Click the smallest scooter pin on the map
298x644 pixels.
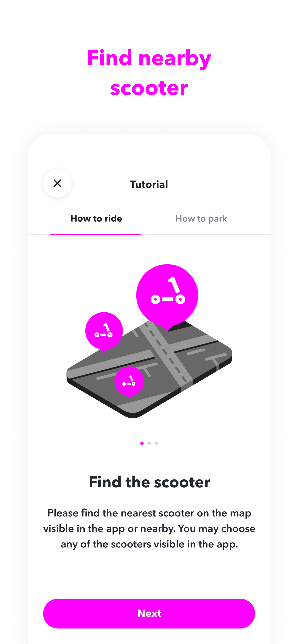(x=129, y=382)
